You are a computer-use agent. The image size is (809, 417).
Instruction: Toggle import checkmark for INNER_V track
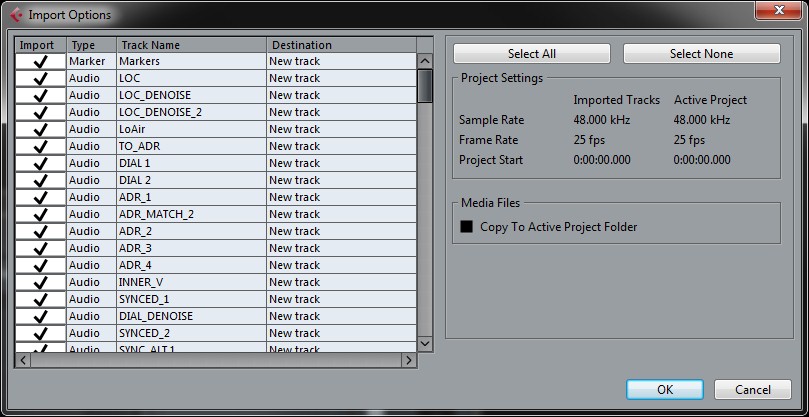pyautogui.click(x=40, y=283)
